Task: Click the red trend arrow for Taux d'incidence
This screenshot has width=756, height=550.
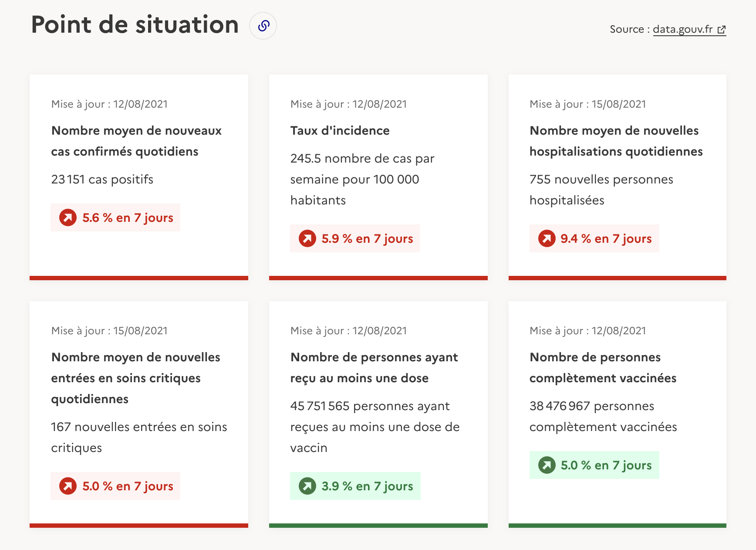Action: pos(307,238)
